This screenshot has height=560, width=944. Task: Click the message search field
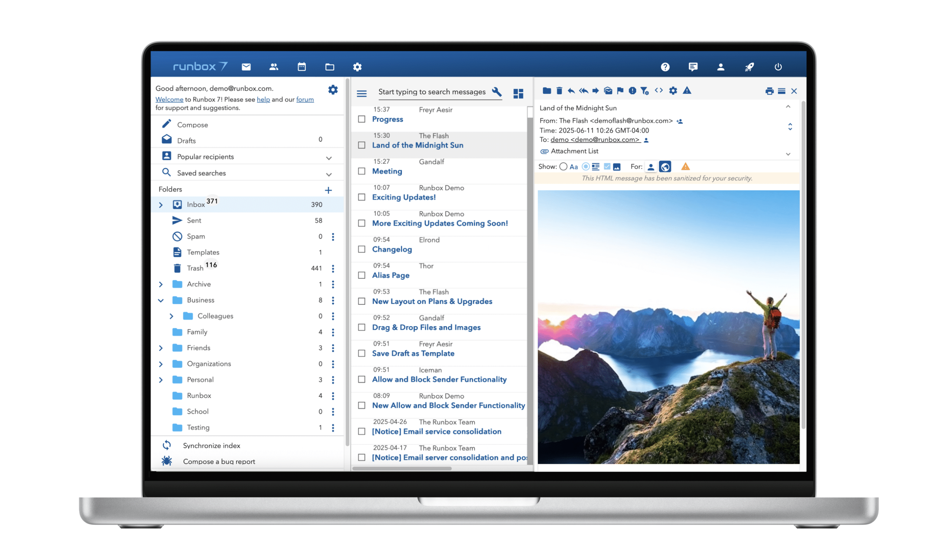431,92
